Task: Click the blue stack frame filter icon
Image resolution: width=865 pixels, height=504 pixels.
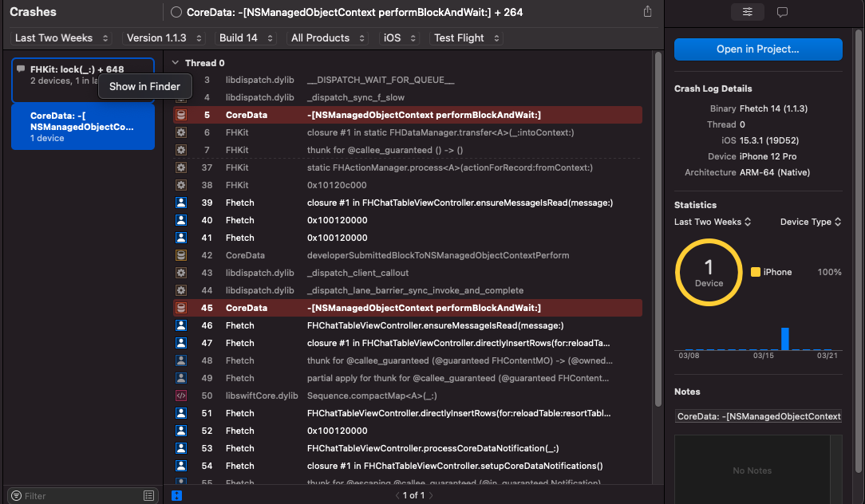Action: [x=176, y=495]
